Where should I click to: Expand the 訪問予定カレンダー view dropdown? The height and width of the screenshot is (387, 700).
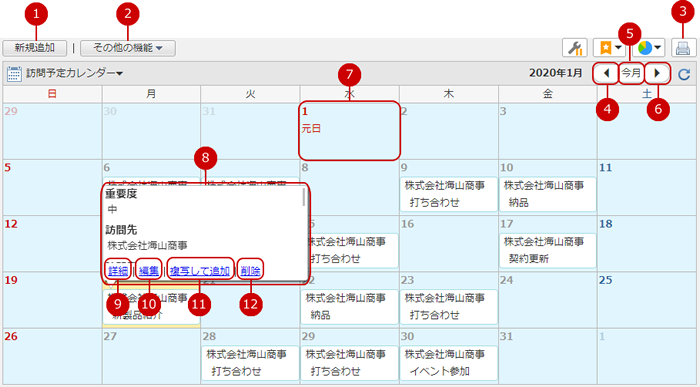click(x=74, y=73)
